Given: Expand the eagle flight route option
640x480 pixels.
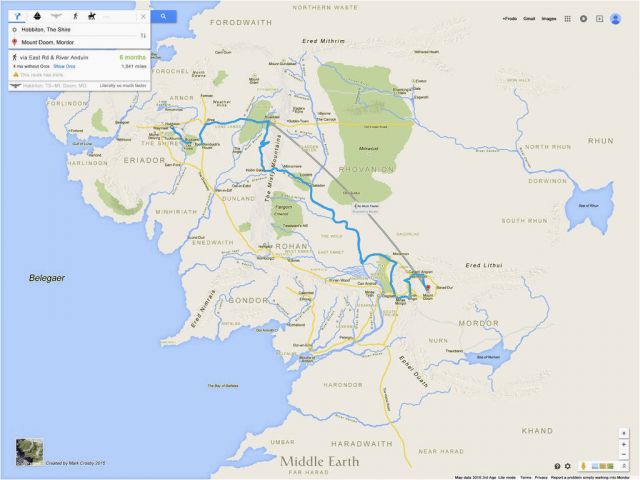Looking at the screenshot, I should [x=79, y=86].
